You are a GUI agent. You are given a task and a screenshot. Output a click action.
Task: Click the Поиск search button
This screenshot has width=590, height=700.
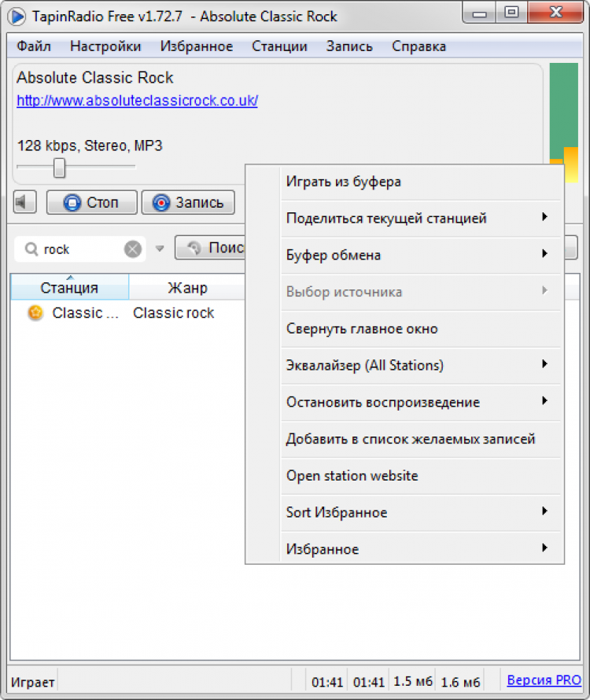pos(210,248)
